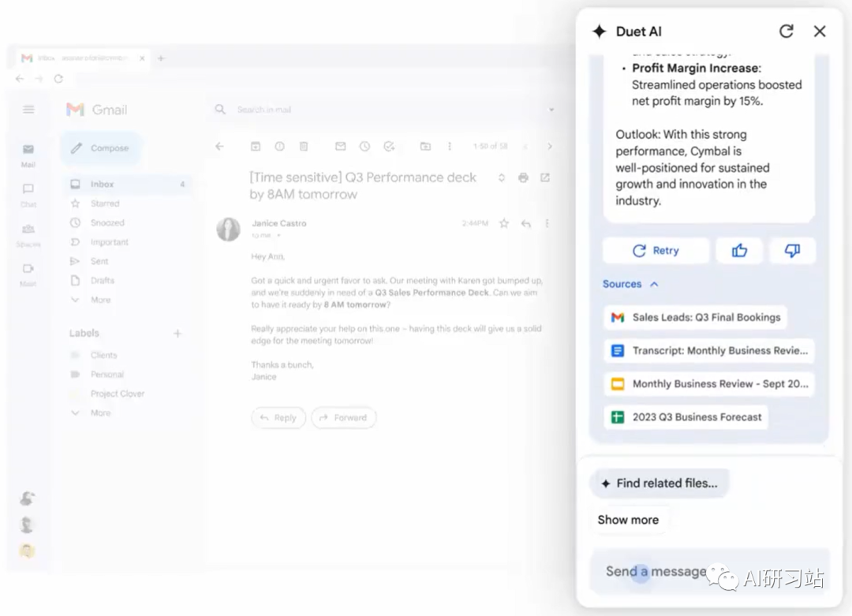Screen dimensions: 852x616
Task: Click the Reply button below message
Action: (278, 418)
